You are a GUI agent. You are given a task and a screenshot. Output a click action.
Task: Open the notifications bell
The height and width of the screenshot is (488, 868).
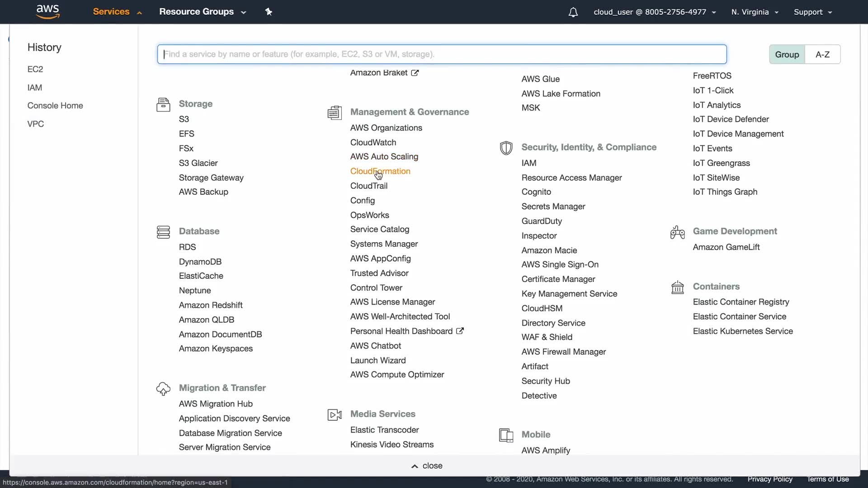click(573, 12)
